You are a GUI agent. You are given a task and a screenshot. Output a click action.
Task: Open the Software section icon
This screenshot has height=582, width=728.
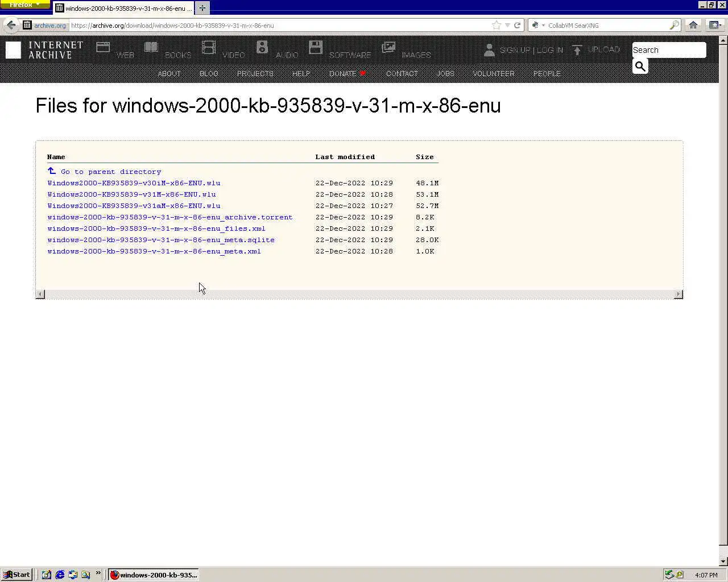pyautogui.click(x=316, y=47)
